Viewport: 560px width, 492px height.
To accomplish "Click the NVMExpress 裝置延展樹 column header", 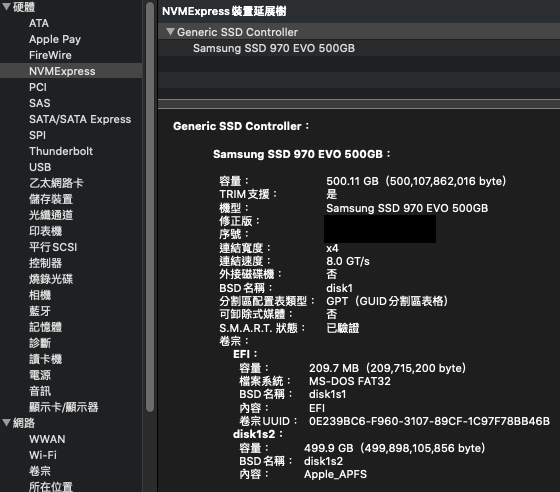I will [x=359, y=11].
